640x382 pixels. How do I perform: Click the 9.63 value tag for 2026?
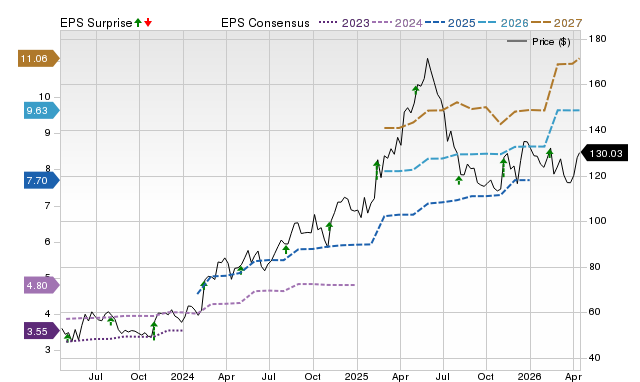click(x=42, y=111)
